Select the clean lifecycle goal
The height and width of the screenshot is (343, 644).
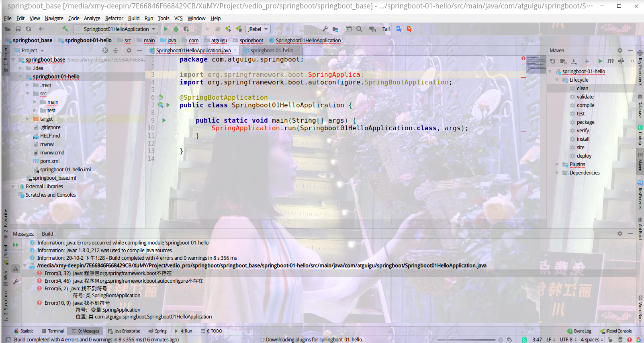click(x=583, y=88)
